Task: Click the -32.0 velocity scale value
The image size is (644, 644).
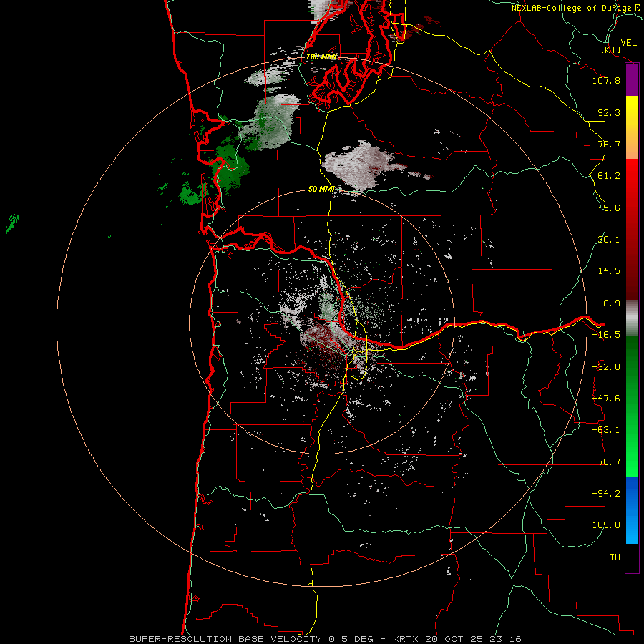Action: pos(606,367)
